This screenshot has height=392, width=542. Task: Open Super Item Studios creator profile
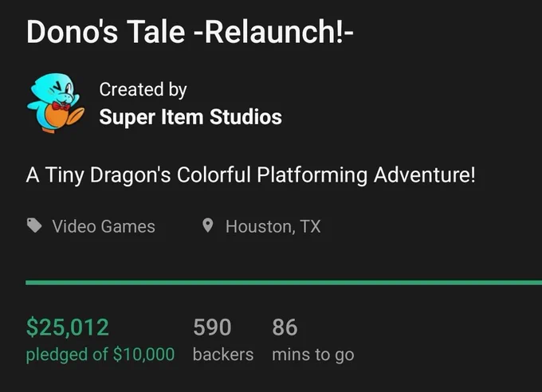coord(190,117)
